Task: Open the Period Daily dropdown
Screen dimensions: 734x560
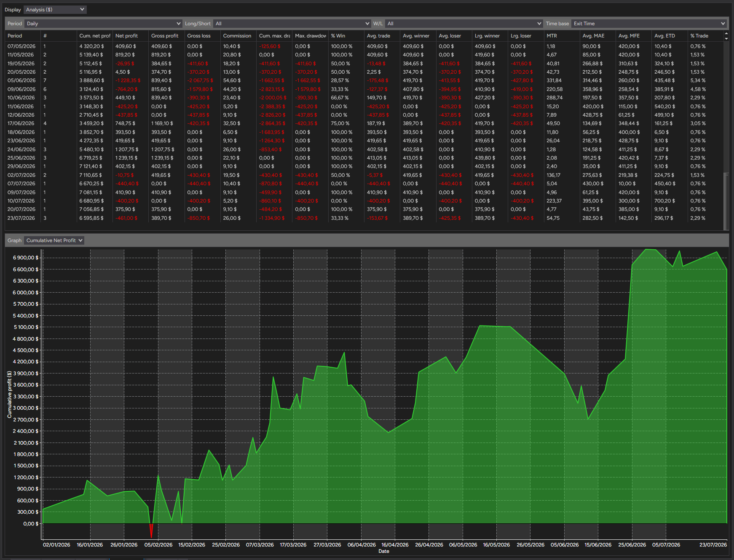Action: click(103, 24)
